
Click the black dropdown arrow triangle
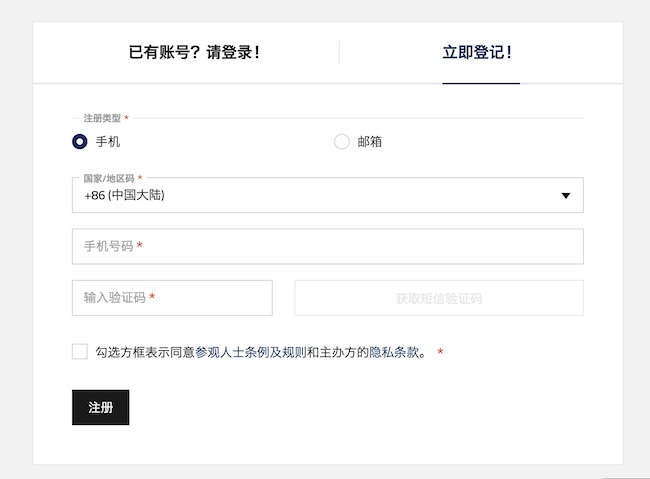tap(566, 196)
